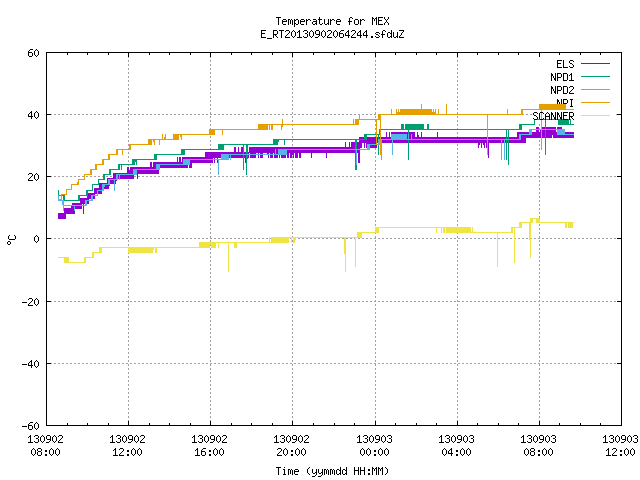
Task: Click the ELS purple legend line
Action: (x=596, y=64)
